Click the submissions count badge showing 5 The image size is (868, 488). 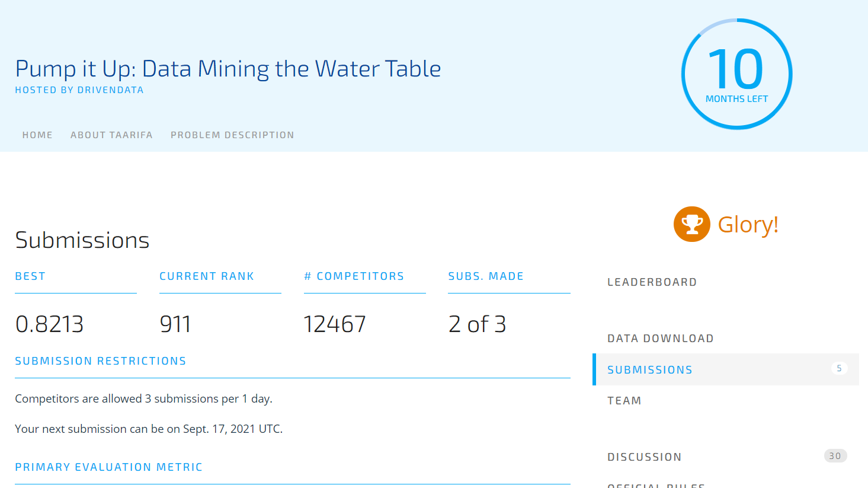pos(839,368)
